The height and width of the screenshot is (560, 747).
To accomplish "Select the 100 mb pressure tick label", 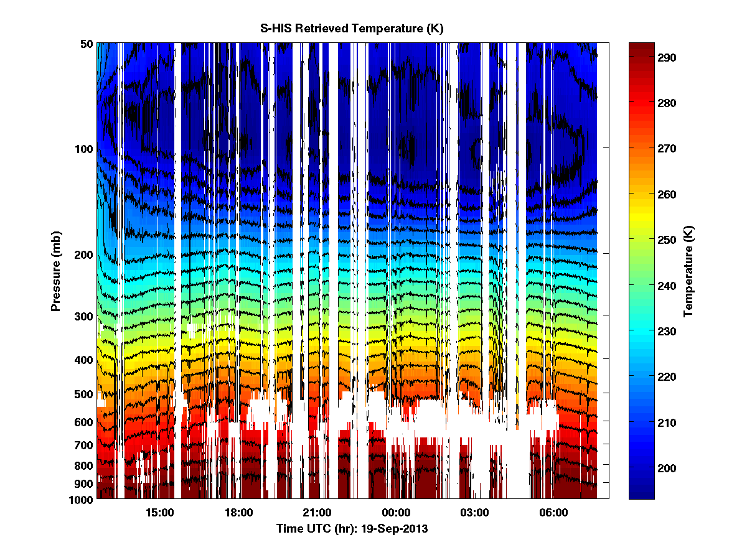I will 84,149.
